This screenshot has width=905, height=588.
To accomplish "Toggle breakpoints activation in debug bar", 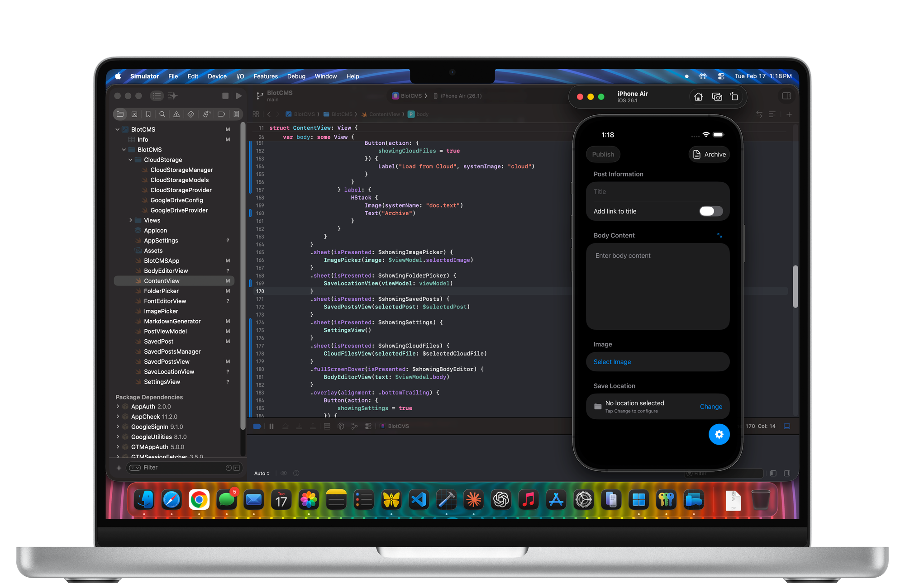I will click(x=257, y=426).
